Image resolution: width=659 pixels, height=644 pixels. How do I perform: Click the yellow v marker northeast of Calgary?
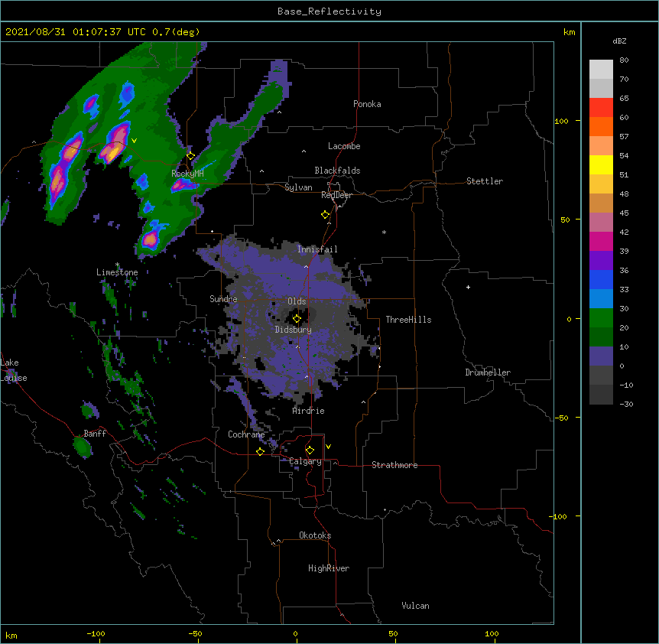click(328, 447)
